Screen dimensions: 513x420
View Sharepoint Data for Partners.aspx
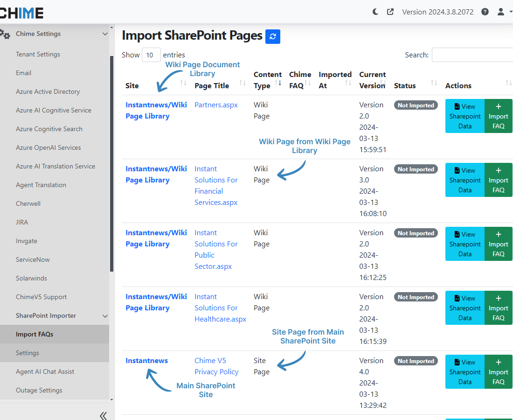point(465,116)
